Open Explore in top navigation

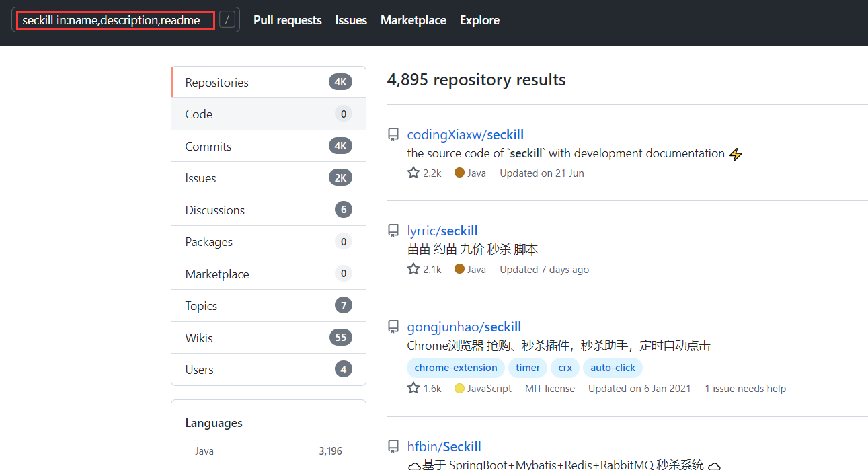[479, 20]
